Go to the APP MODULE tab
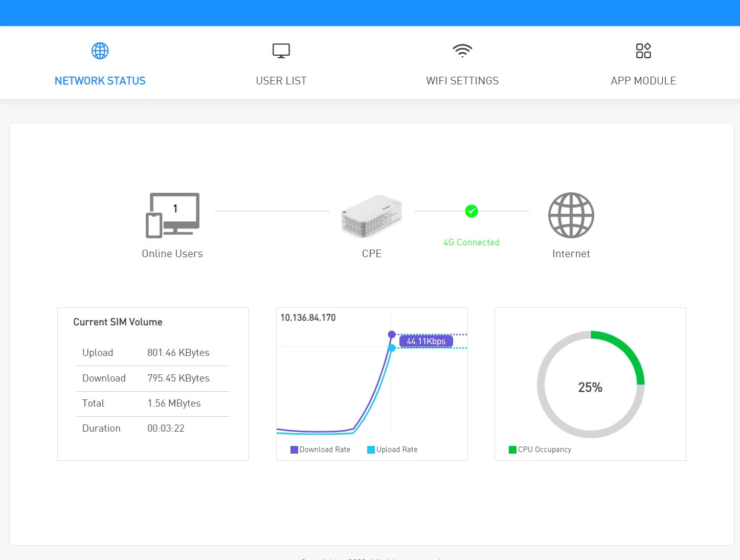 coord(643,81)
